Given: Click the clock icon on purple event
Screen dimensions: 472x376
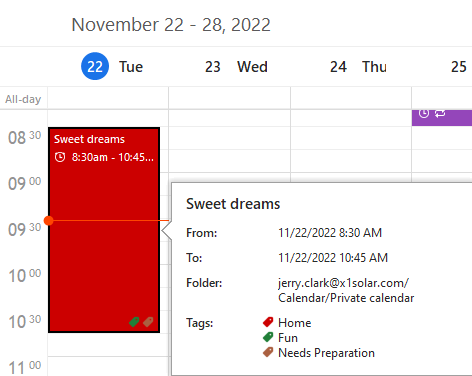Looking at the screenshot, I should point(424,113).
